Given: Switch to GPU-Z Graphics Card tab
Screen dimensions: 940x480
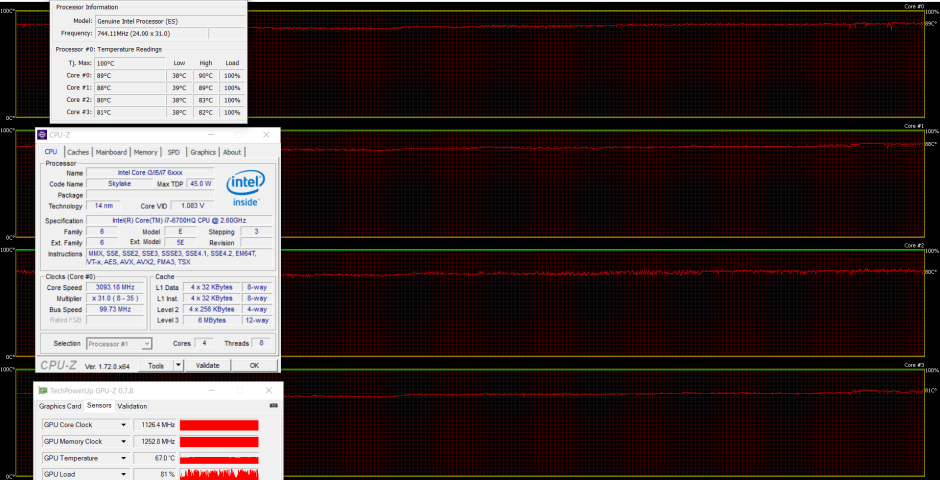Looking at the screenshot, I should [60, 406].
